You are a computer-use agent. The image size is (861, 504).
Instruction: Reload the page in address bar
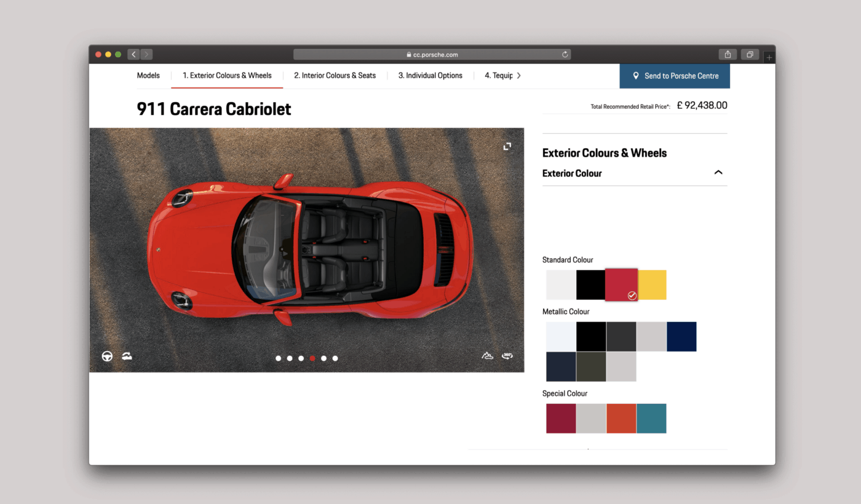pyautogui.click(x=565, y=55)
